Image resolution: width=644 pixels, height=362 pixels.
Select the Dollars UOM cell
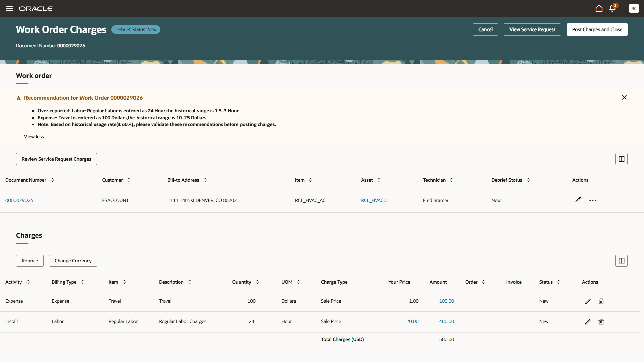[289, 301]
